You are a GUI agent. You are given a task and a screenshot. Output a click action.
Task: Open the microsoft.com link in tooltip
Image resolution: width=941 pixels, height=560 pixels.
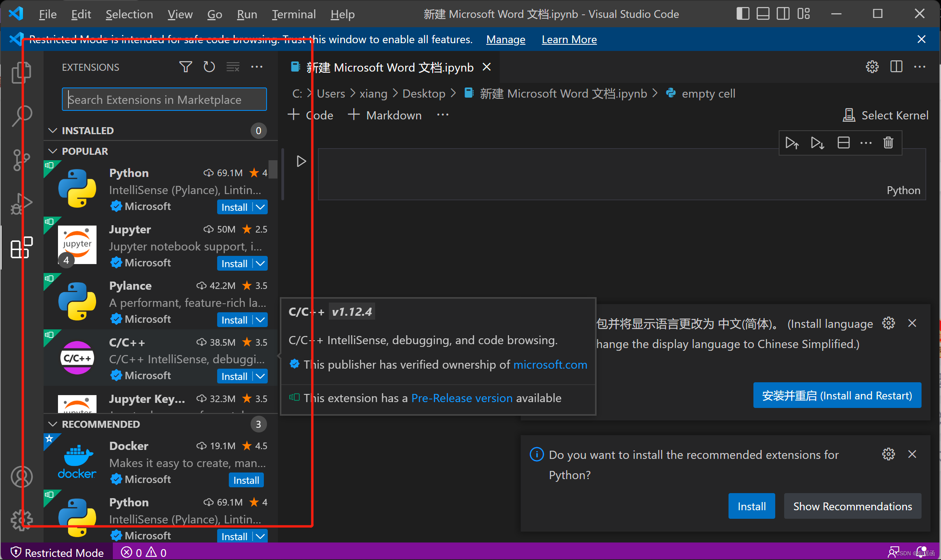pos(550,365)
